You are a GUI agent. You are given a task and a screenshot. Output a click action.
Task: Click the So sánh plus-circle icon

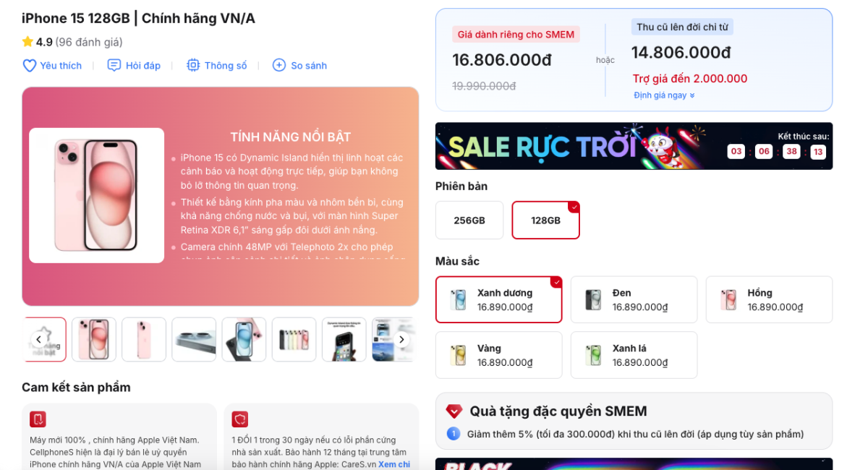tap(279, 66)
